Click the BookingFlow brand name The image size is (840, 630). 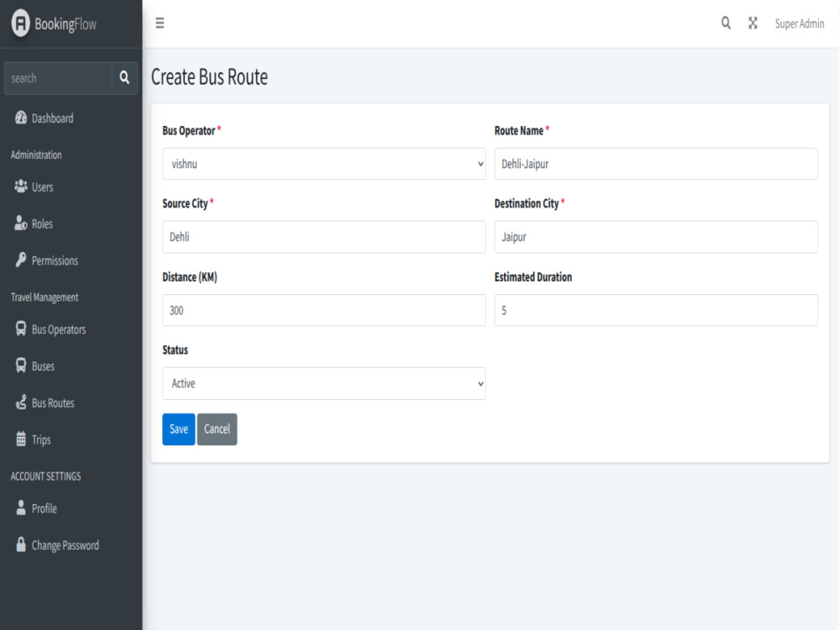click(66, 24)
